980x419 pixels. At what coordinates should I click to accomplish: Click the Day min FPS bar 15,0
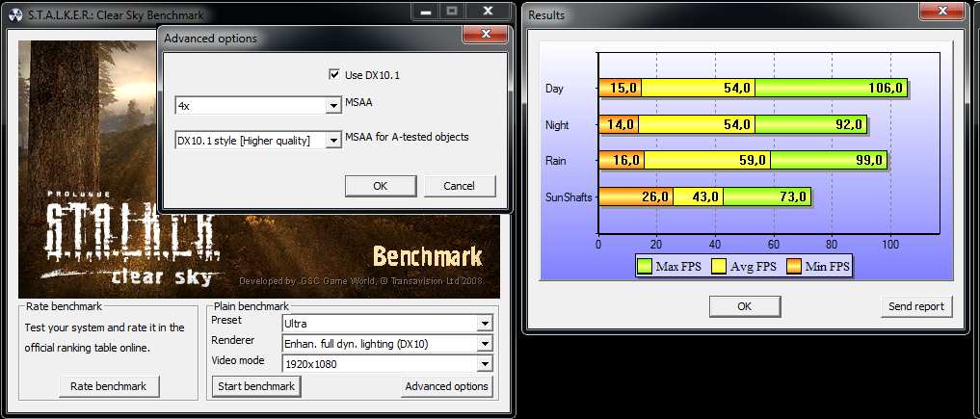(620, 88)
